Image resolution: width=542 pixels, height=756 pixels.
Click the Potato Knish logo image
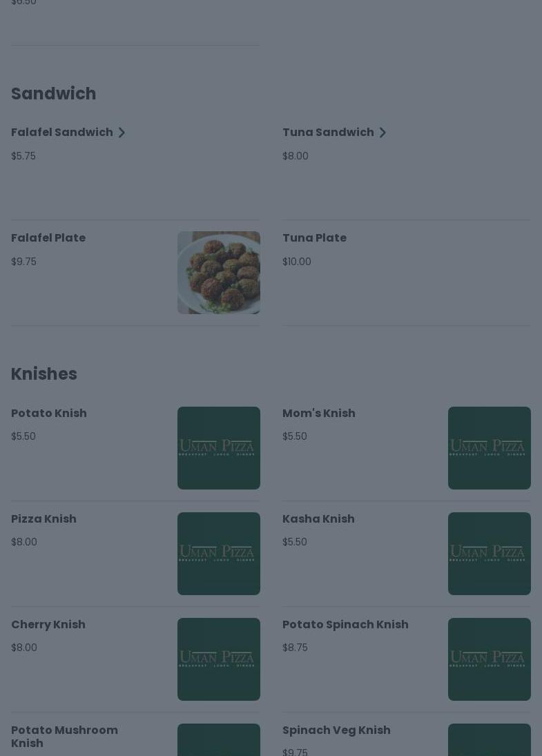pos(218,448)
